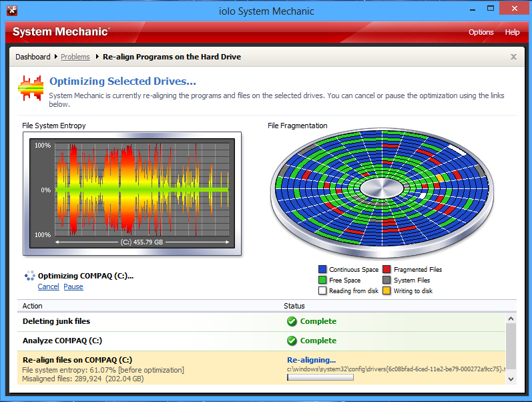Click the Complete status for Deleting junk files
532x402 pixels.
(x=318, y=321)
